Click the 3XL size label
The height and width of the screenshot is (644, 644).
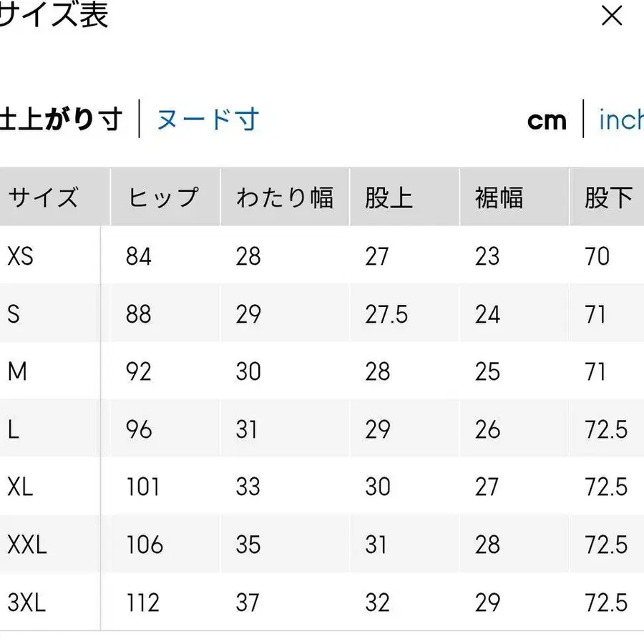pyautogui.click(x=24, y=603)
